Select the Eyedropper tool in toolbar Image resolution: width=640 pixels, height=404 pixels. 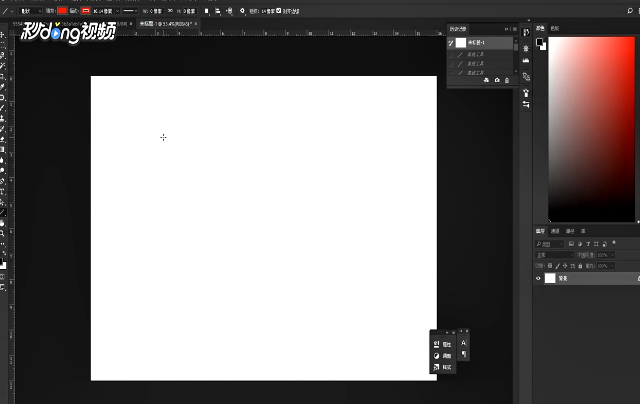(2, 87)
